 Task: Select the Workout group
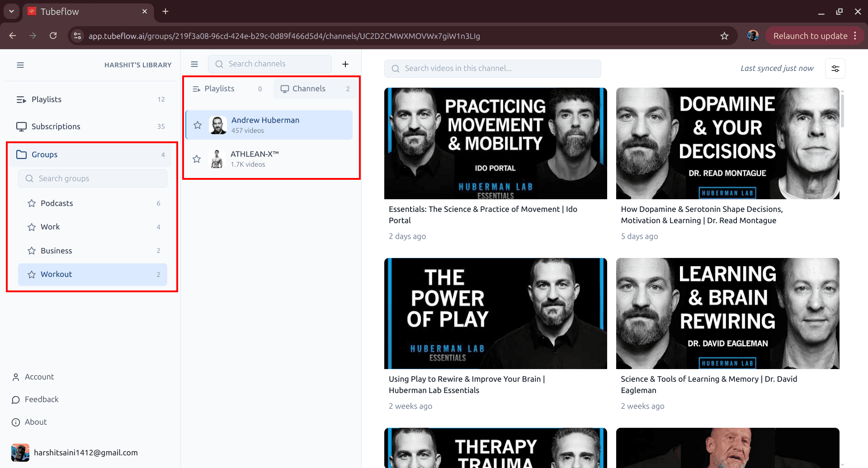(93, 275)
